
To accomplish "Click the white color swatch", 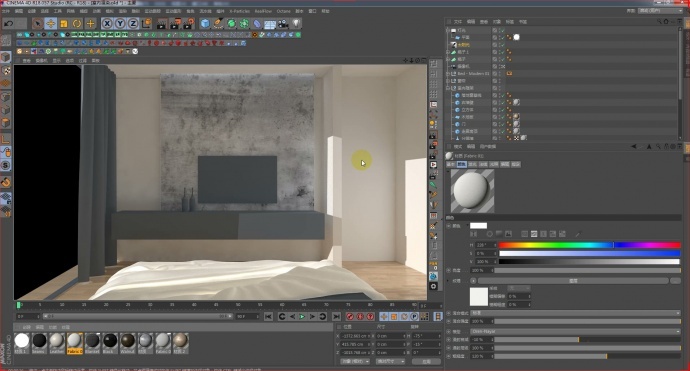I will point(478,226).
